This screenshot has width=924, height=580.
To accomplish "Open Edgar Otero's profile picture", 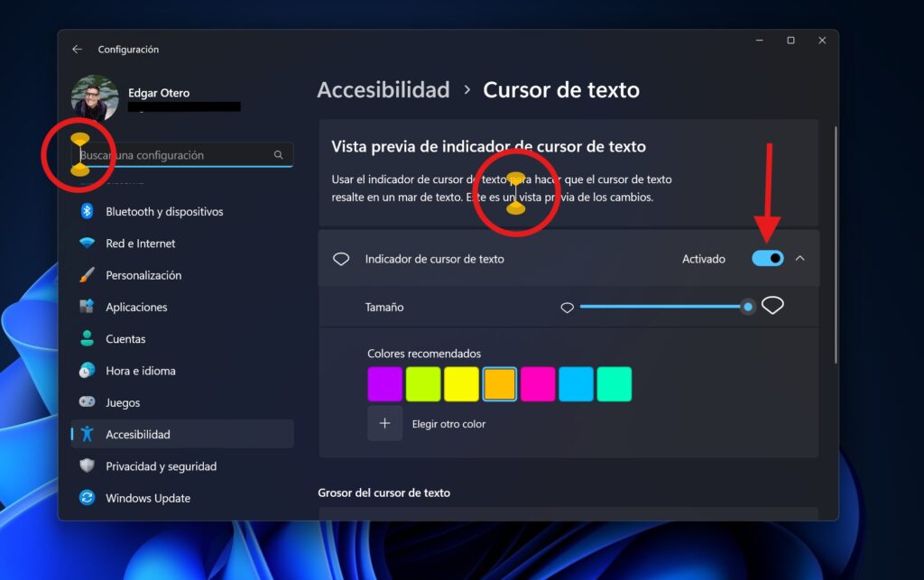I will (94, 97).
